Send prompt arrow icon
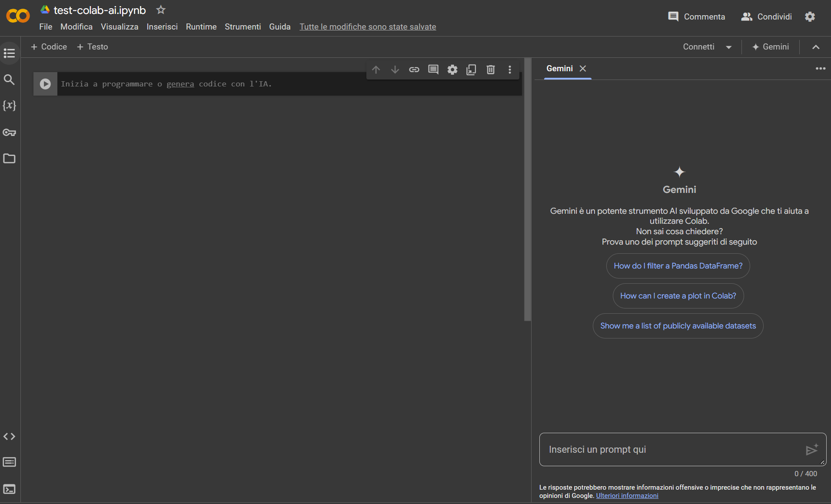 tap(812, 450)
